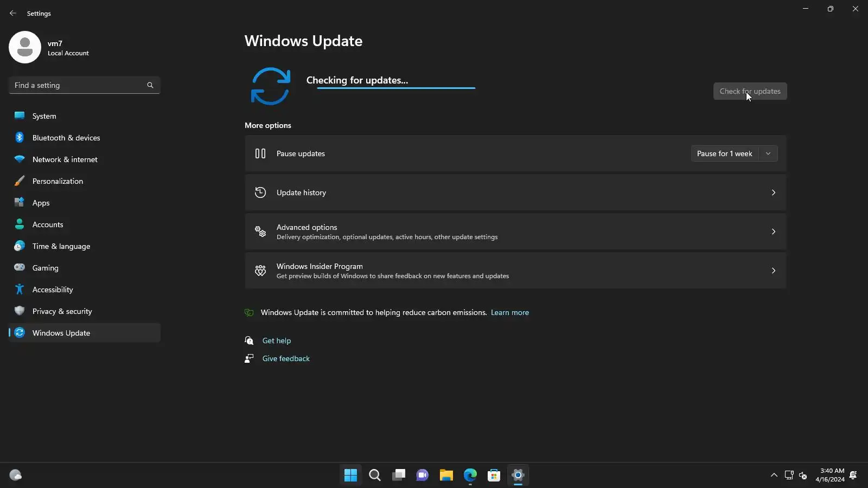Go to Accessibility settings
Image resolution: width=868 pixels, height=488 pixels.
85,290
